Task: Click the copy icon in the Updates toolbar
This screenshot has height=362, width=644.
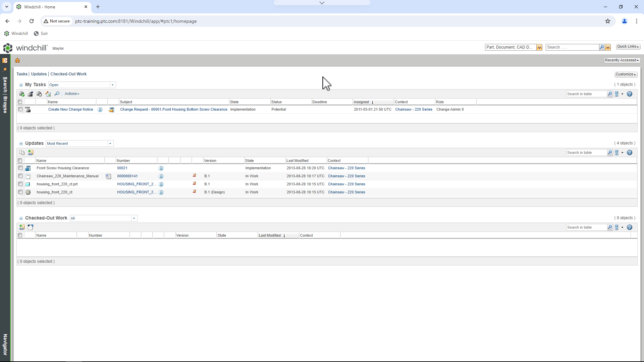Action: 22,153
